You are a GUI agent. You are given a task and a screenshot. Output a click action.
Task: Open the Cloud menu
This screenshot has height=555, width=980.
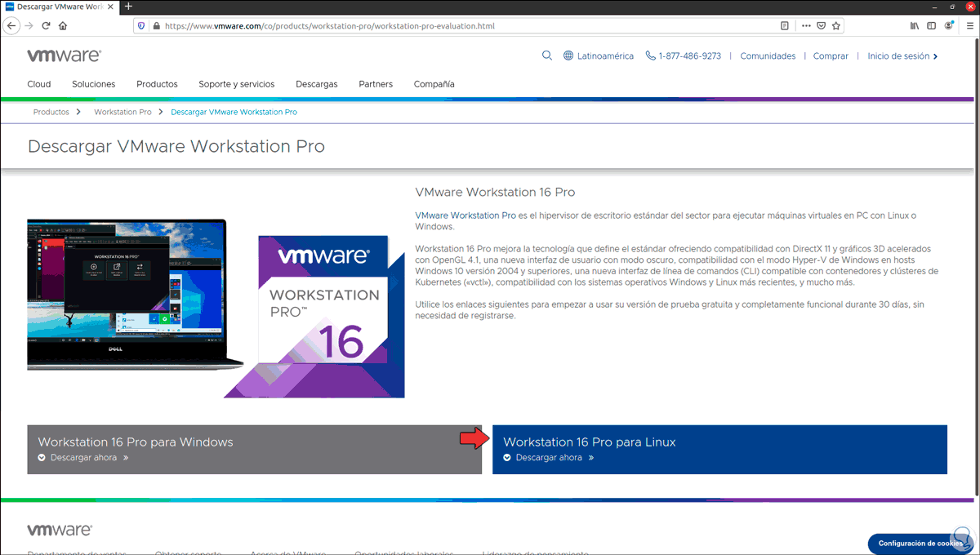(39, 84)
